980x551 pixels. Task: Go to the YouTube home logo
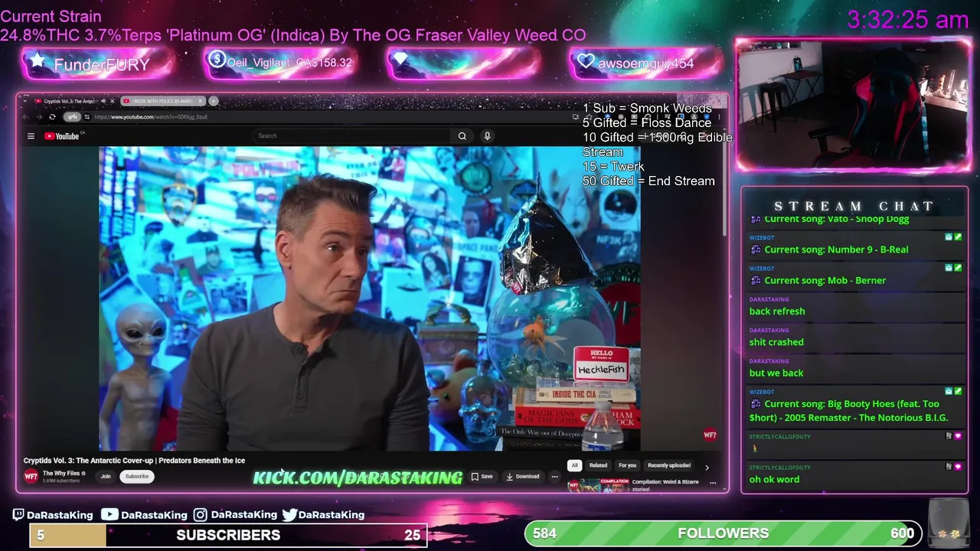61,136
